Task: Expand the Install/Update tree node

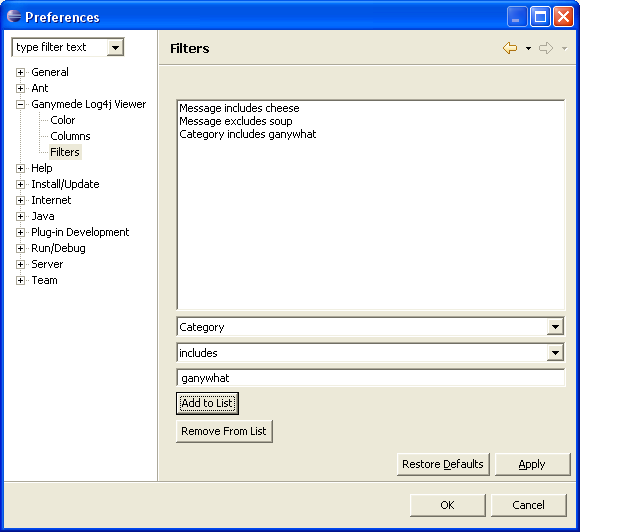Action: pyautogui.click(x=20, y=184)
